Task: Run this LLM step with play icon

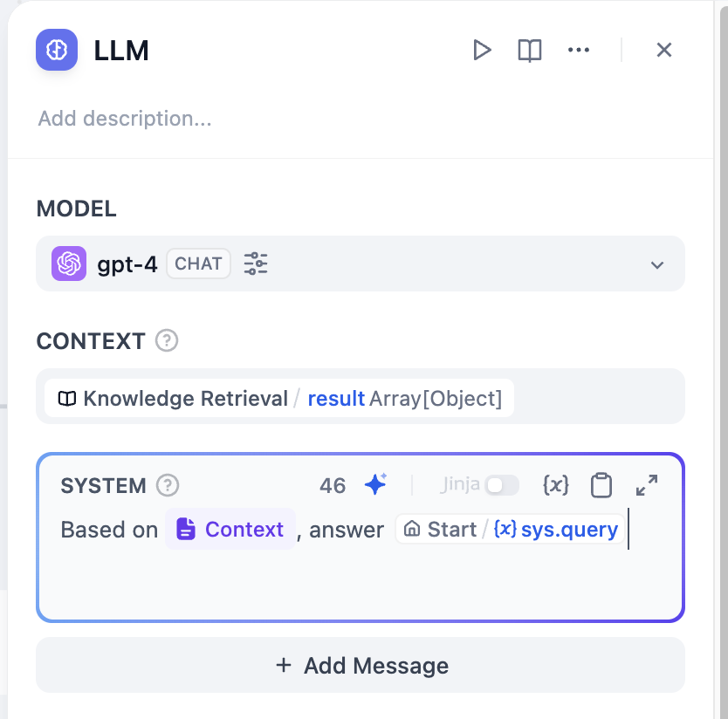Action: 482,50
